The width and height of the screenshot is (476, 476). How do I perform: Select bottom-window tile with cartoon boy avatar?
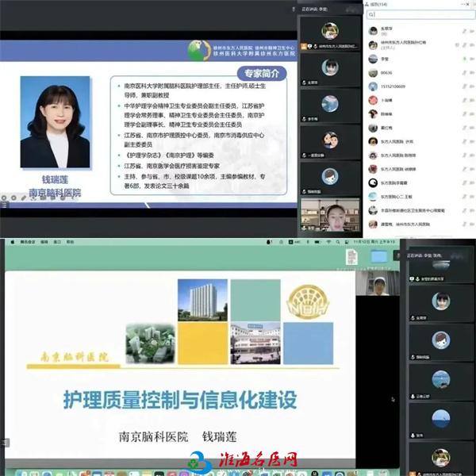click(x=441, y=342)
